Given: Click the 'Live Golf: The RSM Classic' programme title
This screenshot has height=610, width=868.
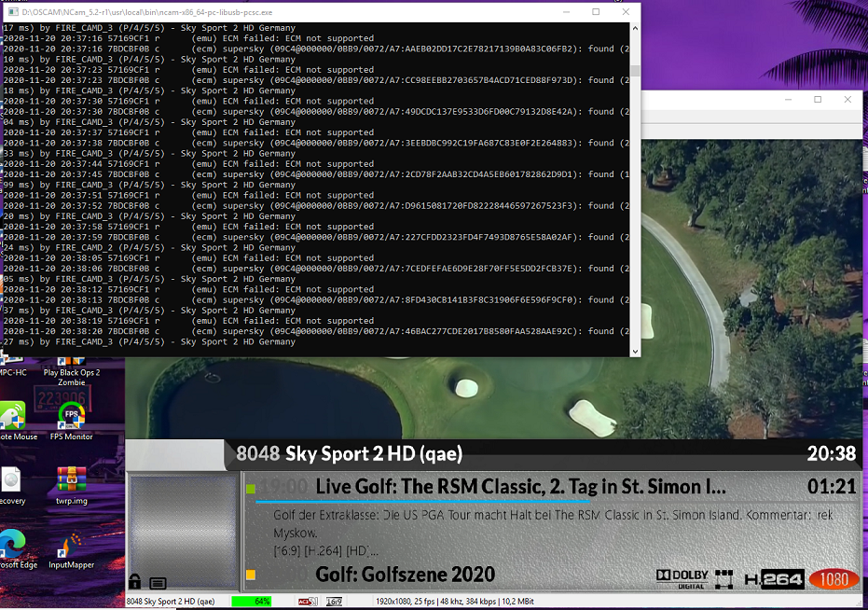Looking at the screenshot, I should click(x=520, y=487).
